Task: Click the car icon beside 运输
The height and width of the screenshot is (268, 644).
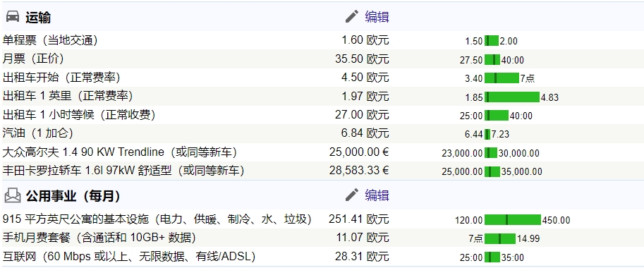Action: pos(13,17)
